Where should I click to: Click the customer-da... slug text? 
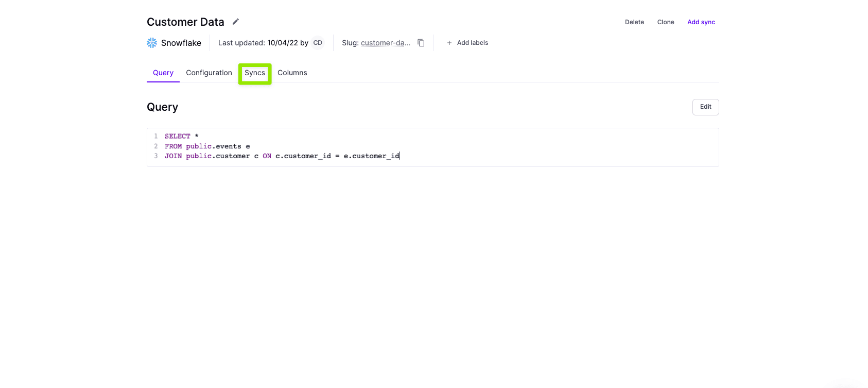pyautogui.click(x=385, y=43)
